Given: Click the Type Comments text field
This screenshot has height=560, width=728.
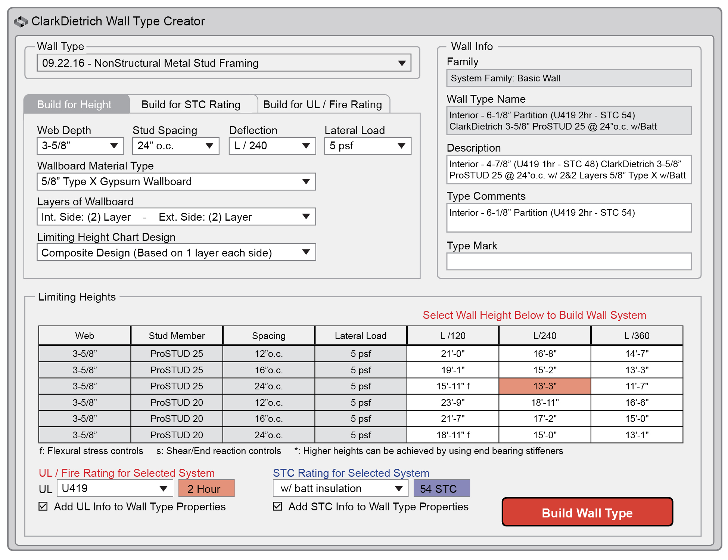Looking at the screenshot, I should pyautogui.click(x=569, y=218).
